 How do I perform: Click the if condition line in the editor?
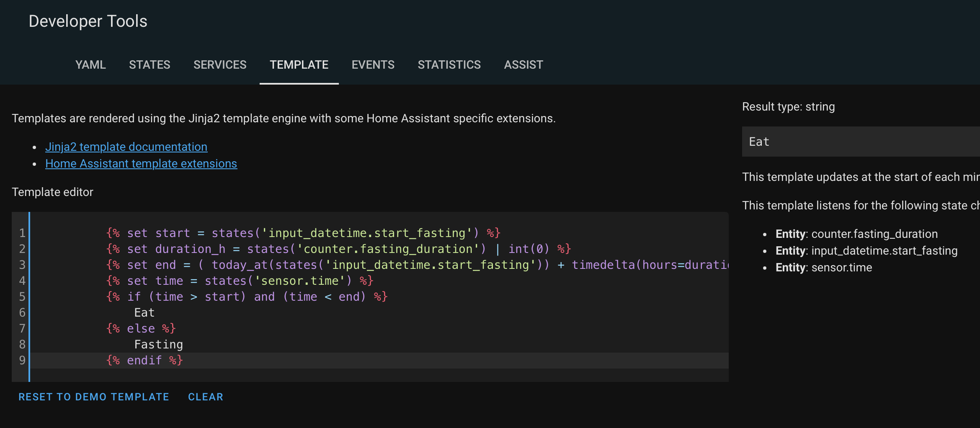(x=247, y=297)
